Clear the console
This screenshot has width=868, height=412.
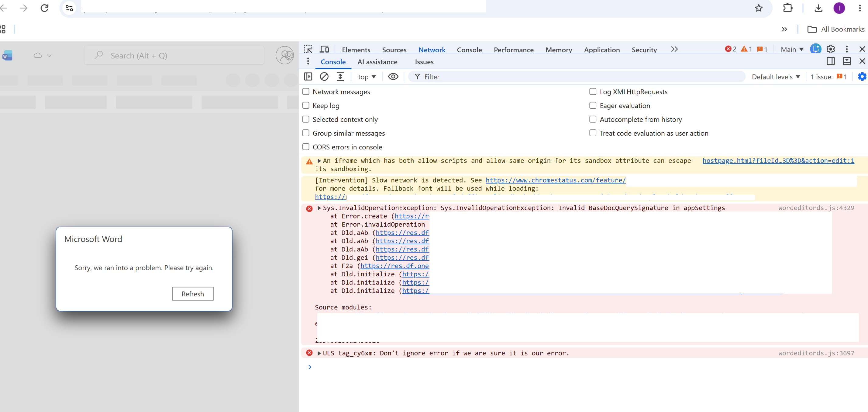pos(324,77)
